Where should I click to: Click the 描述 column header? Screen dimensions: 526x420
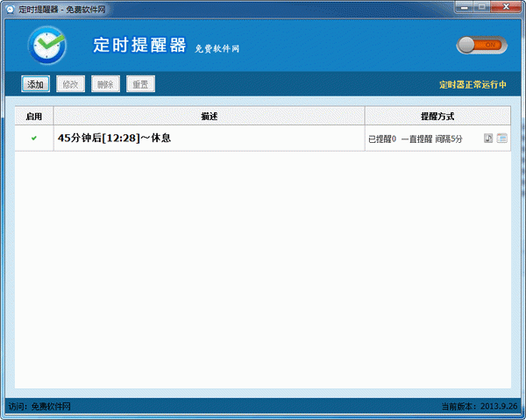click(x=209, y=116)
